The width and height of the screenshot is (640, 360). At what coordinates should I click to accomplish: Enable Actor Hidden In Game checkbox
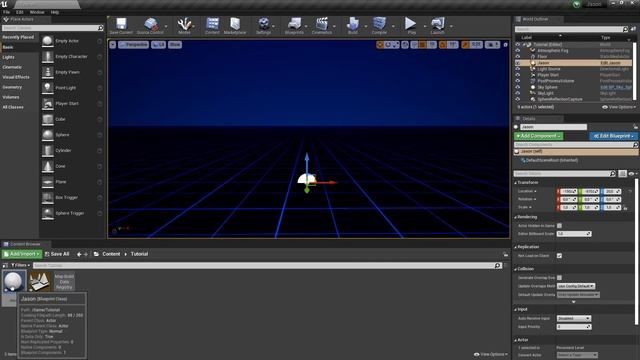click(559, 226)
